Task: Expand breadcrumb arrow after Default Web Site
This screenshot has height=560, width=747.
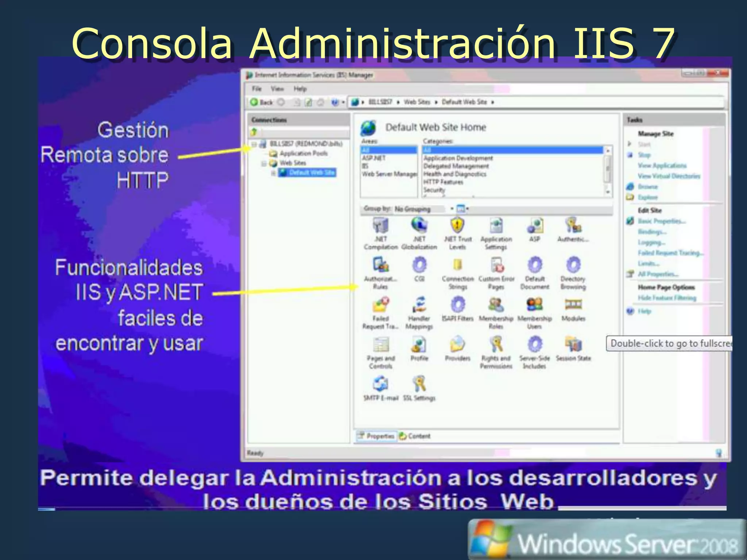Action: pyautogui.click(x=492, y=102)
